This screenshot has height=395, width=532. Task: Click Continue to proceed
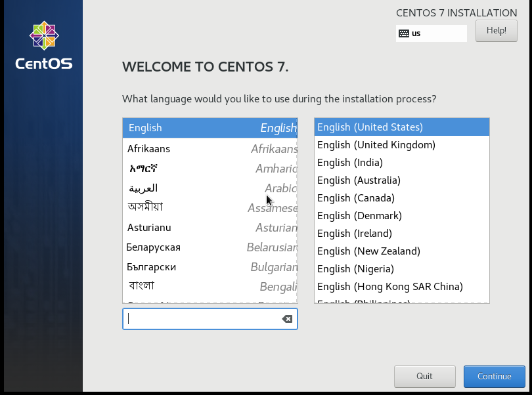(495, 377)
